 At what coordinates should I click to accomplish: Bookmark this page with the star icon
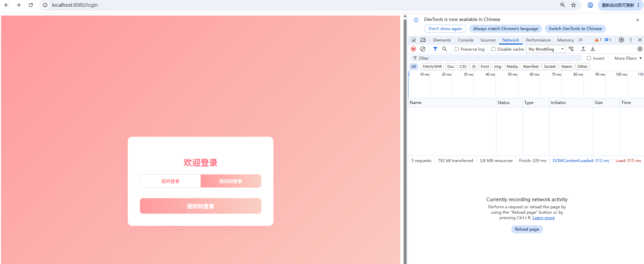pos(574,5)
